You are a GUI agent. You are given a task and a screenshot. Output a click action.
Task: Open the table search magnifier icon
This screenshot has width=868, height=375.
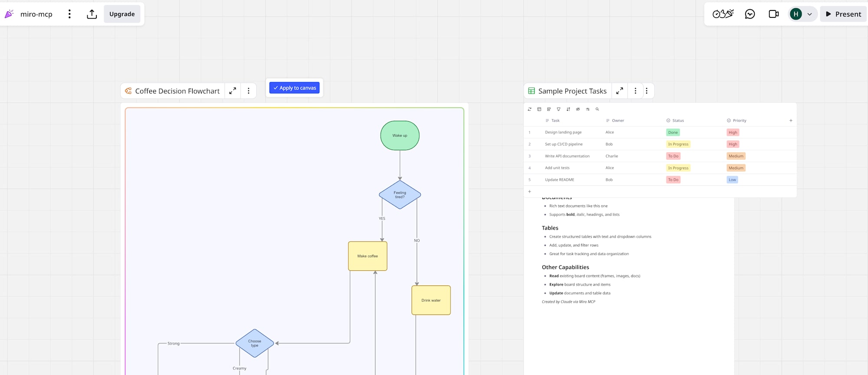[x=597, y=109]
